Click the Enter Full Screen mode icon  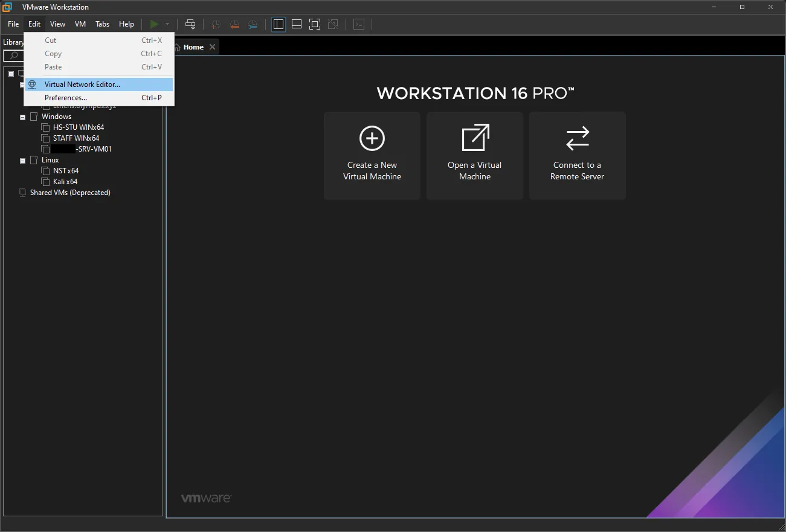[315, 24]
